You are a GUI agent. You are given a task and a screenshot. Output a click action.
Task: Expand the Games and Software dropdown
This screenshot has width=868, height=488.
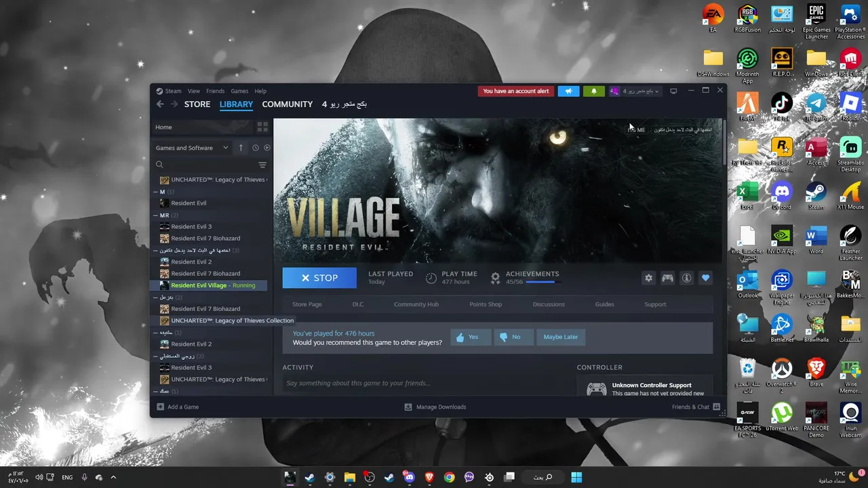(193, 148)
